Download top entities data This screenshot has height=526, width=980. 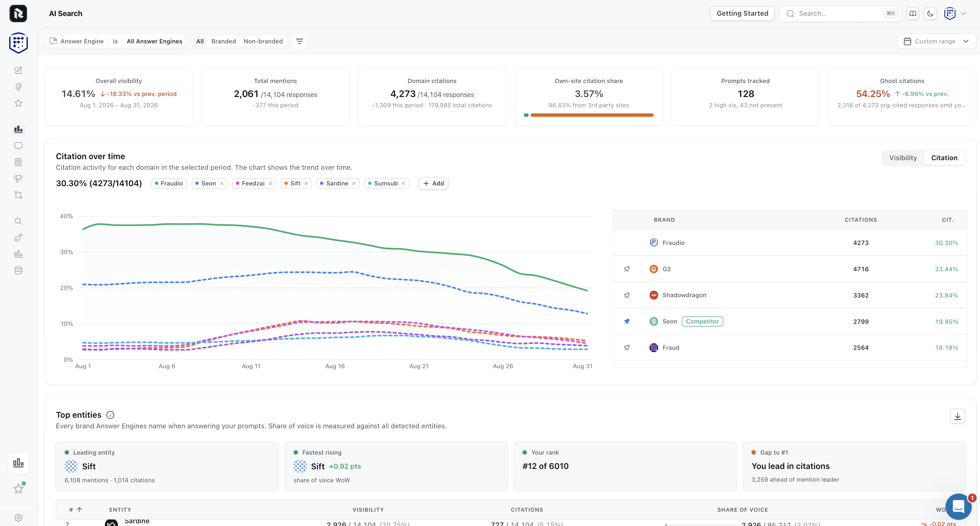point(957,416)
